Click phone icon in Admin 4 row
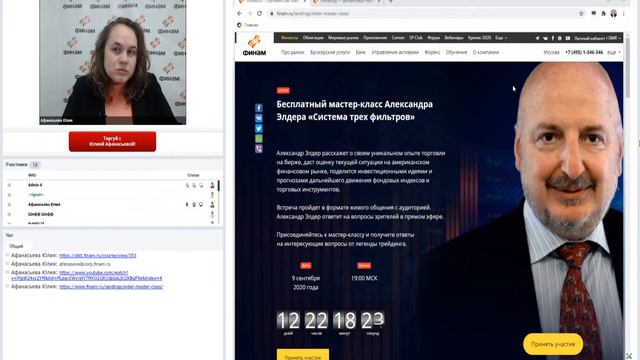Image resolution: width=640 pixels, height=360 pixels. coord(187,185)
